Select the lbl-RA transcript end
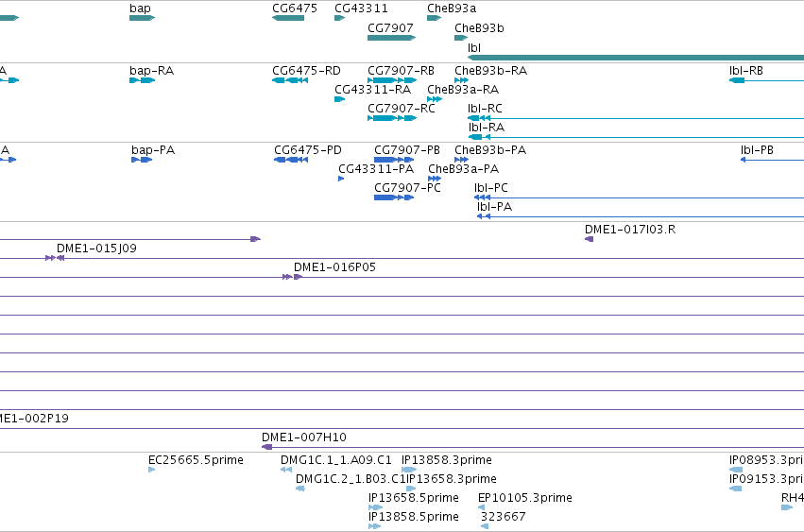The image size is (804, 532). pos(479,137)
